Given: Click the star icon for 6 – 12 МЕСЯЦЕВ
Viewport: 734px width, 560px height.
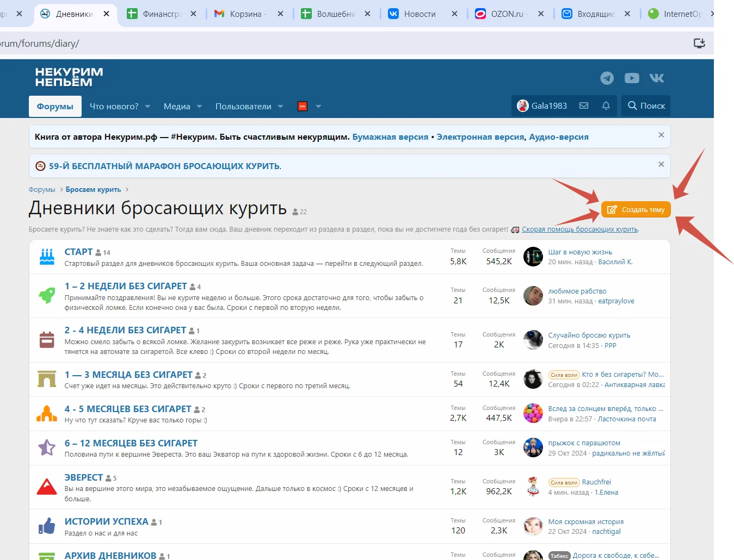Looking at the screenshot, I should coord(47,447).
